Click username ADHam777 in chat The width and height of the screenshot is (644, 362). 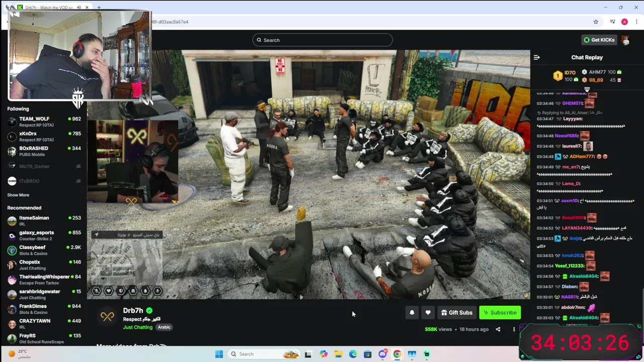coord(582,156)
